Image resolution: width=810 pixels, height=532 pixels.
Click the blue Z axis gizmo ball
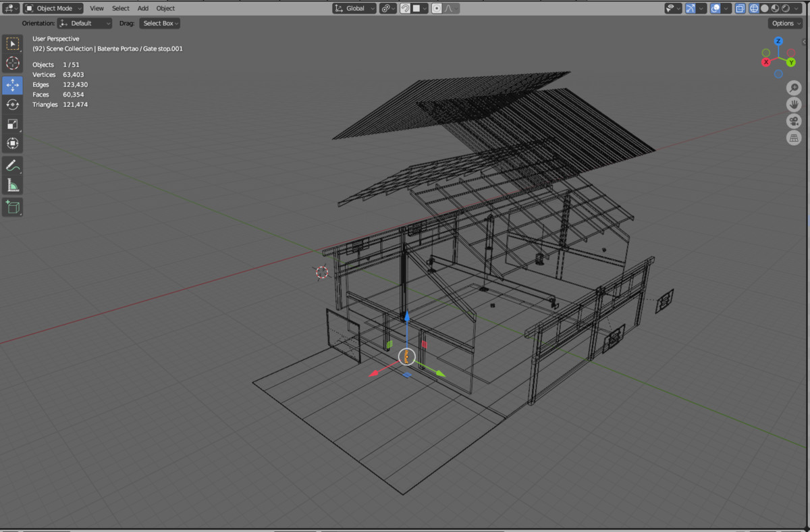778,41
